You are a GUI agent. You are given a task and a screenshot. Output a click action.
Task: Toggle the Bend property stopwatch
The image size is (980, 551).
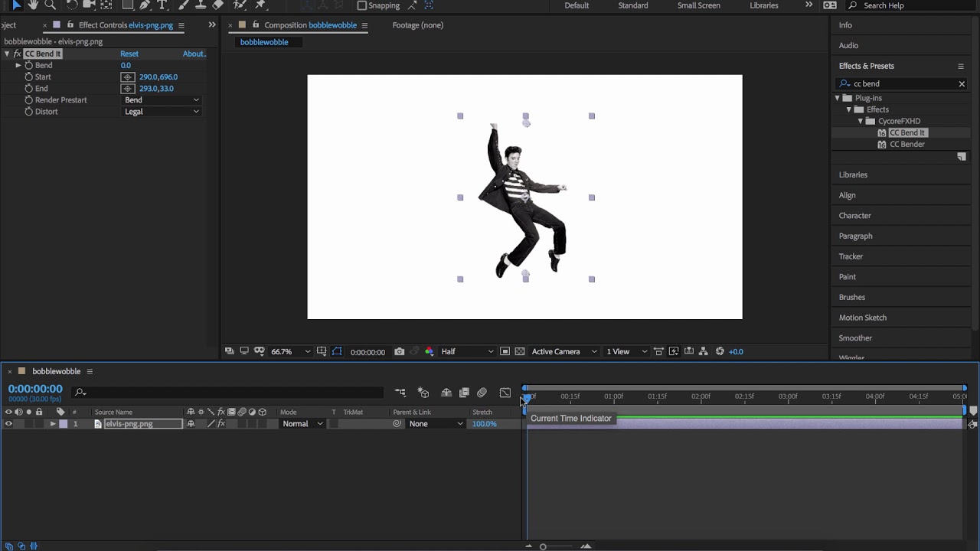(29, 66)
